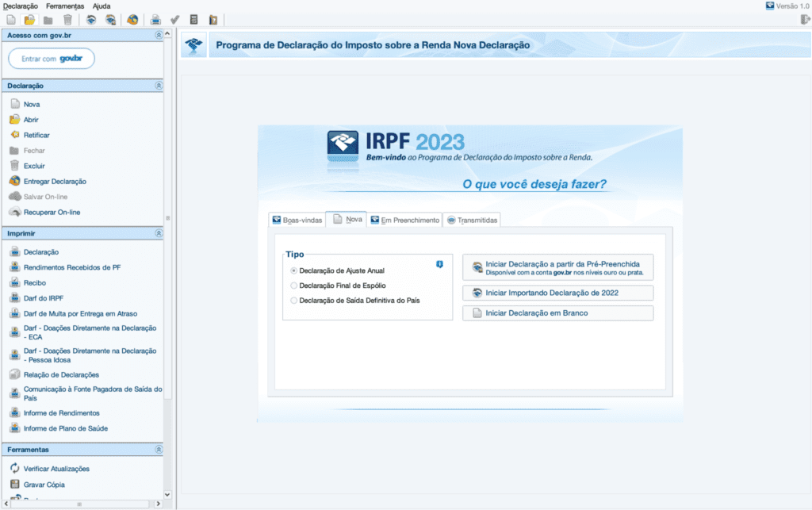
Task: Click Iniciar Declaração em Branco
Action: [x=557, y=313]
